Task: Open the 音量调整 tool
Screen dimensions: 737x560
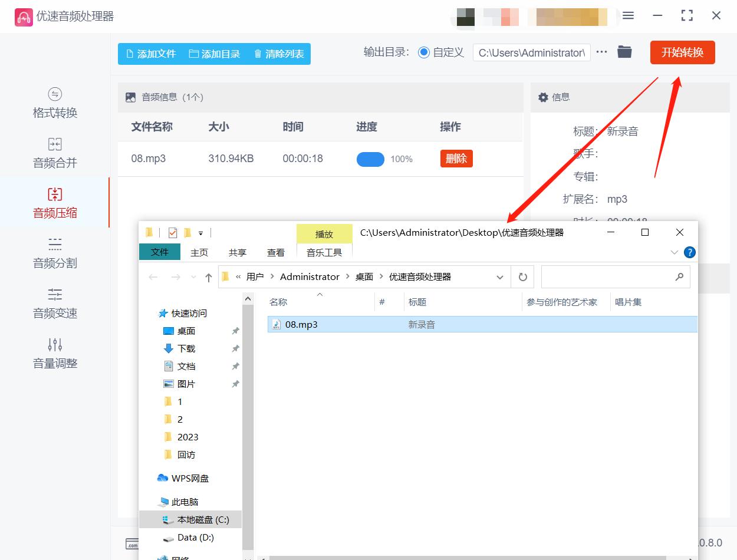Action: (x=54, y=354)
